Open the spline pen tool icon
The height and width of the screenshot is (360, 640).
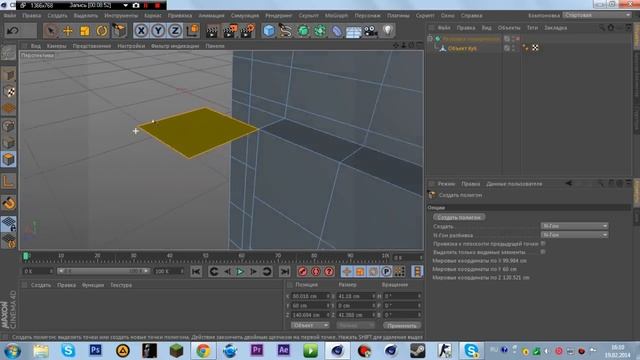pyautogui.click(x=286, y=31)
